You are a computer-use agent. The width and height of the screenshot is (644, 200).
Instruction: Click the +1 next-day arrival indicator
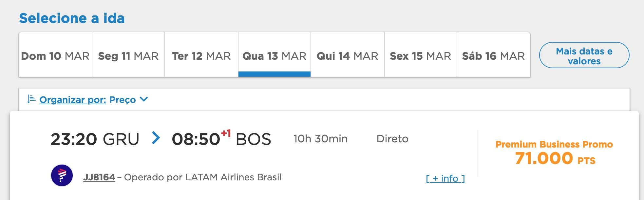coord(226,133)
